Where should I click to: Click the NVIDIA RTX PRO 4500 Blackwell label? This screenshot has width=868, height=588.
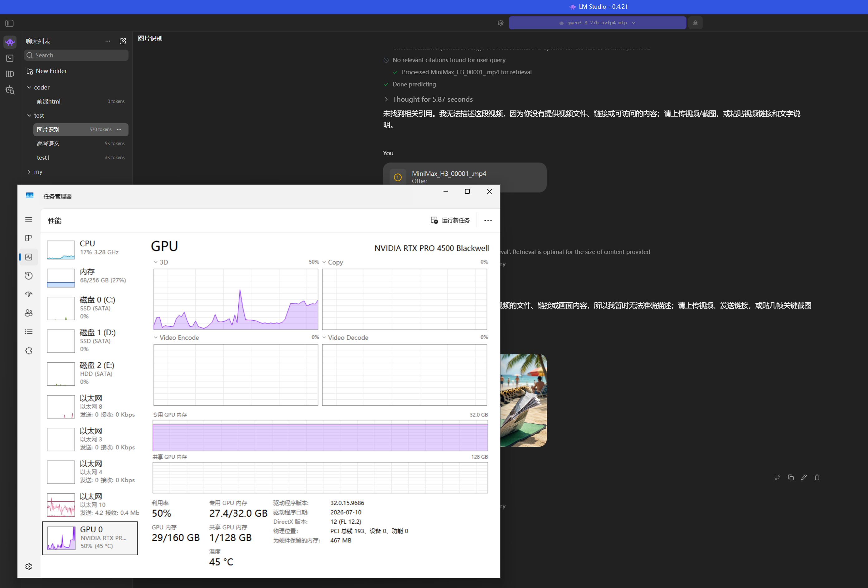click(x=431, y=248)
